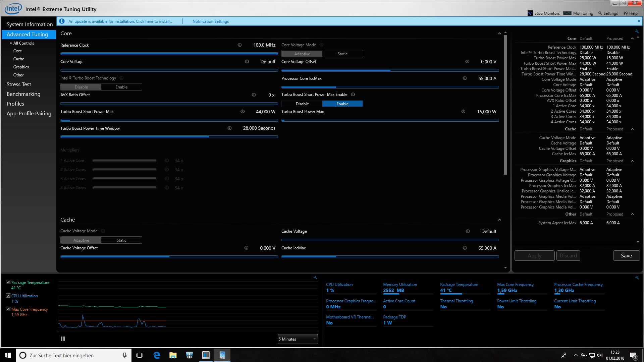The image size is (644, 362).
Task: Click the Save button
Action: 626,255
